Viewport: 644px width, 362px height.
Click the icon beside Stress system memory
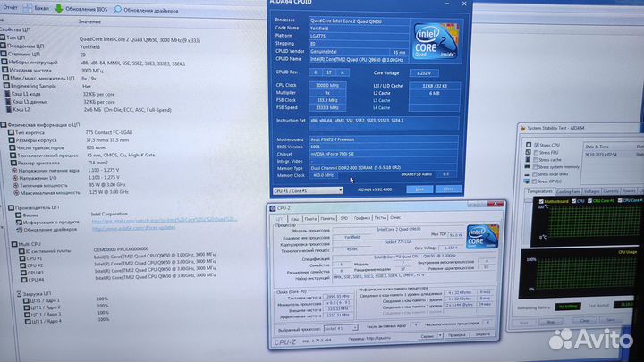(528, 166)
